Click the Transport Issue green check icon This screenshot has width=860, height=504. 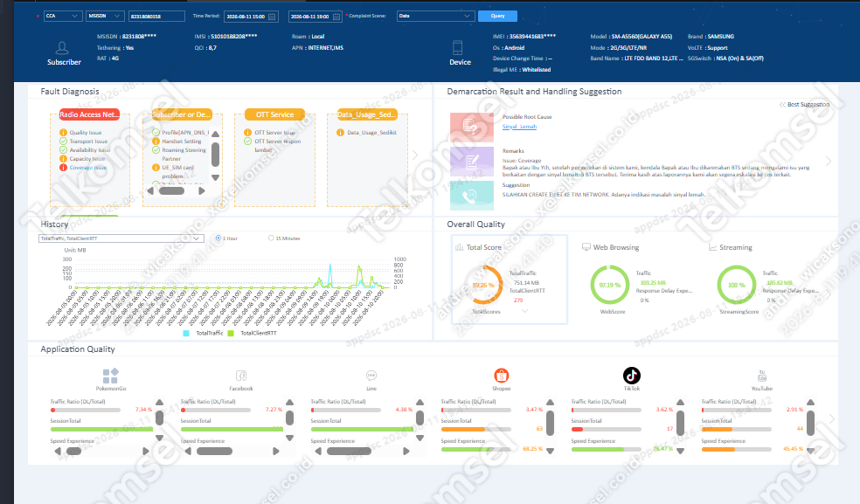pyautogui.click(x=63, y=142)
